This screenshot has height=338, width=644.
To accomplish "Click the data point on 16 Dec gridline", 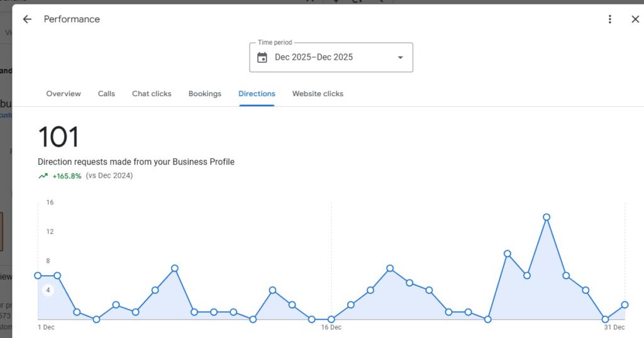I will tap(331, 319).
